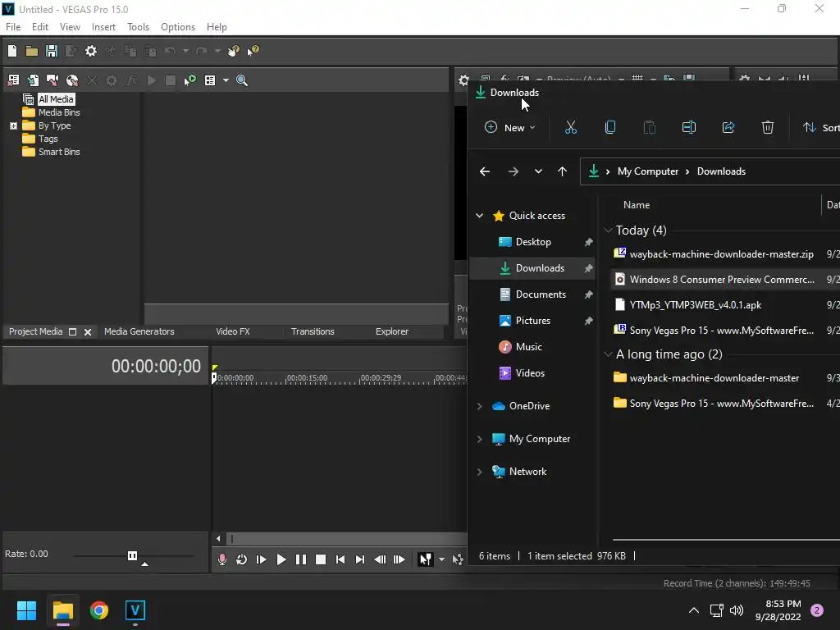
Task: Open the edit tool dropdown arrow
Action: (x=441, y=559)
